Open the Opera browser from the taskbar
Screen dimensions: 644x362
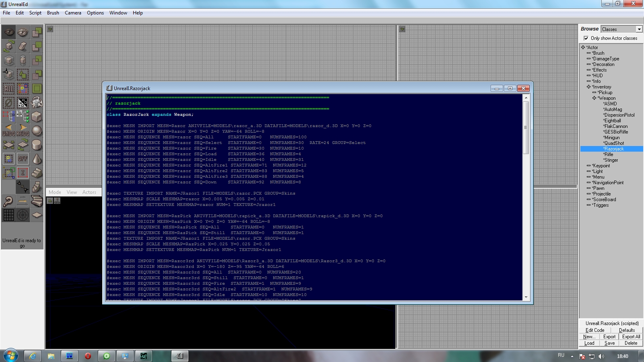coord(88,356)
